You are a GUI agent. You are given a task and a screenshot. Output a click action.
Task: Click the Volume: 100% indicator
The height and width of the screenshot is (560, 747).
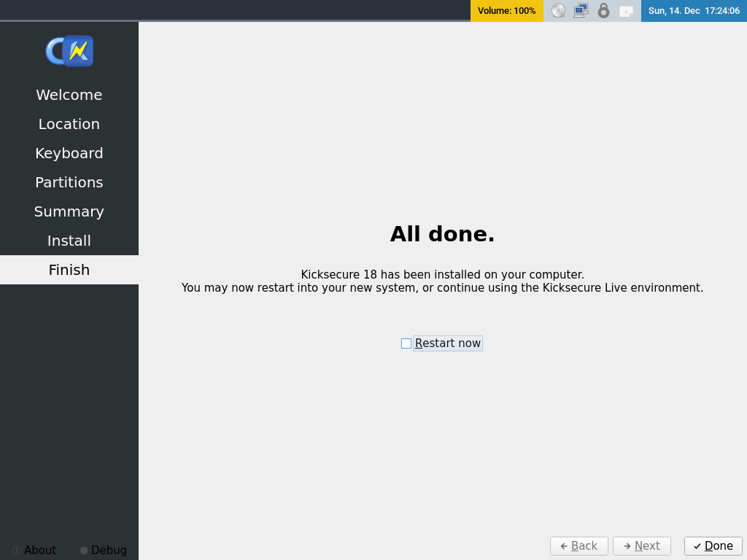[506, 11]
